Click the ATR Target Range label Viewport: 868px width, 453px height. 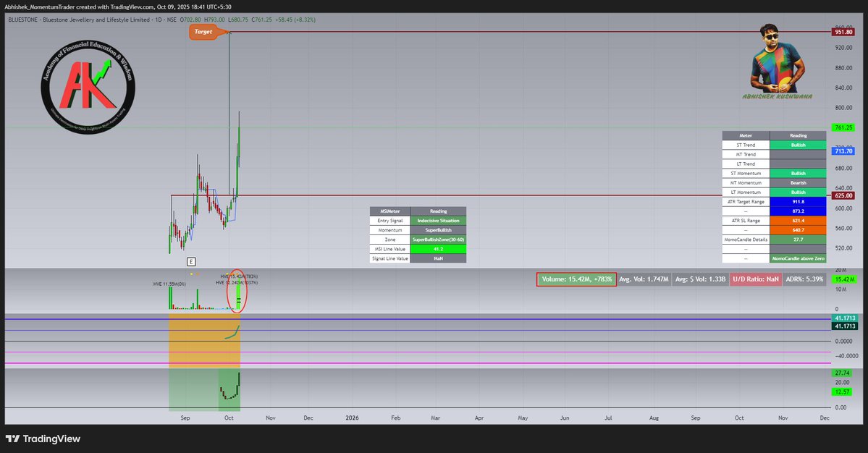tap(746, 202)
